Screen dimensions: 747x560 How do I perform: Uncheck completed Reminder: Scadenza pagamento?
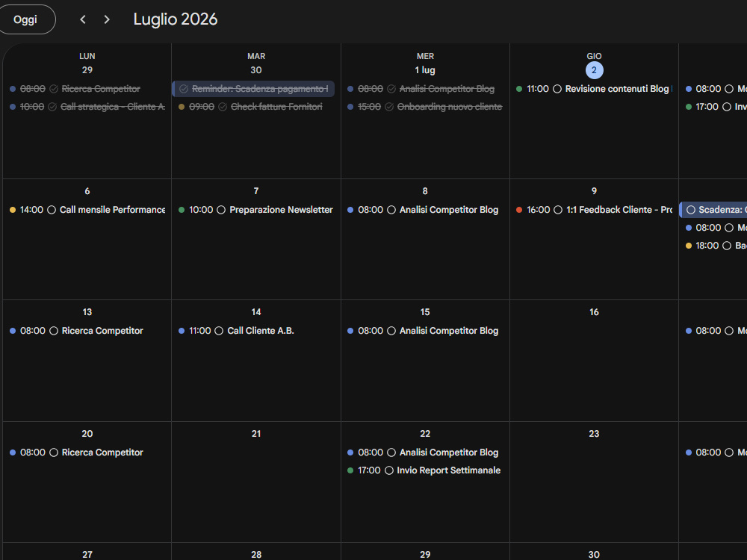(x=184, y=89)
